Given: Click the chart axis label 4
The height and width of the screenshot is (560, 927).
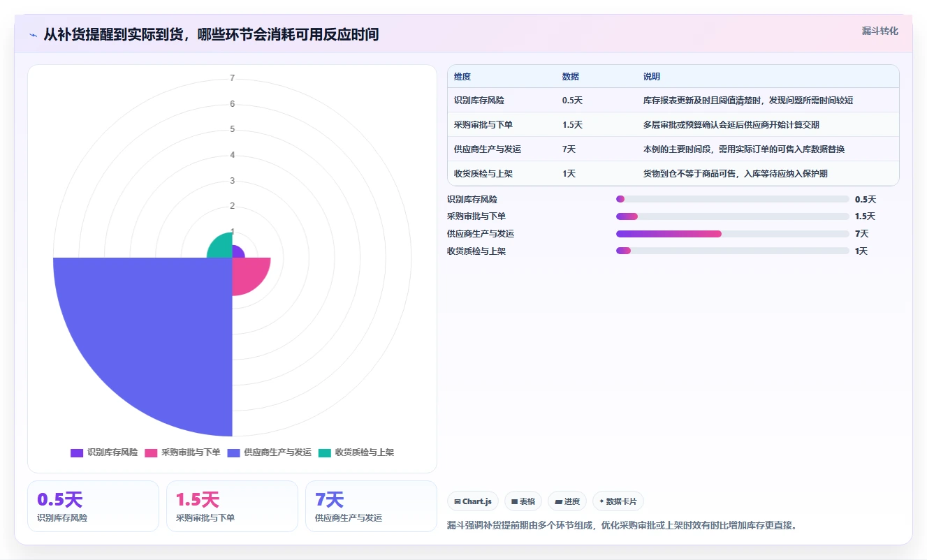Looking at the screenshot, I should tap(233, 155).
